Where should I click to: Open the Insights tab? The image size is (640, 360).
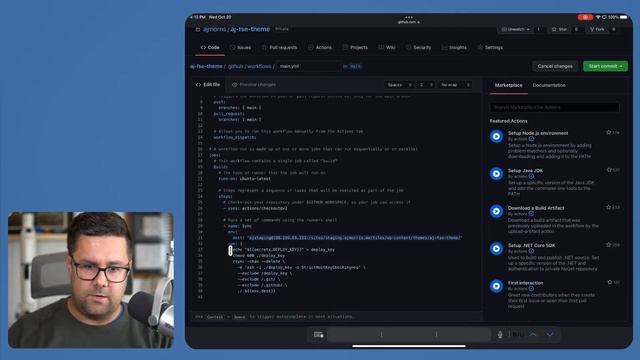454,47
